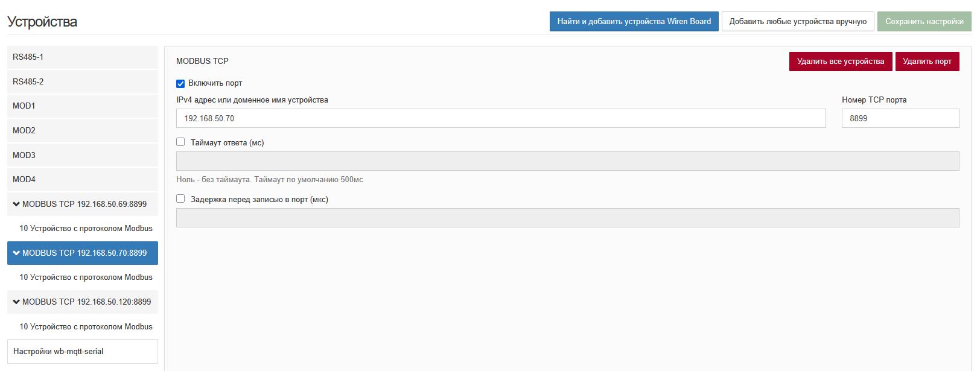Image resolution: width=980 pixels, height=371 pixels.
Task: Go to the MOD4 port
Action: [x=82, y=180]
